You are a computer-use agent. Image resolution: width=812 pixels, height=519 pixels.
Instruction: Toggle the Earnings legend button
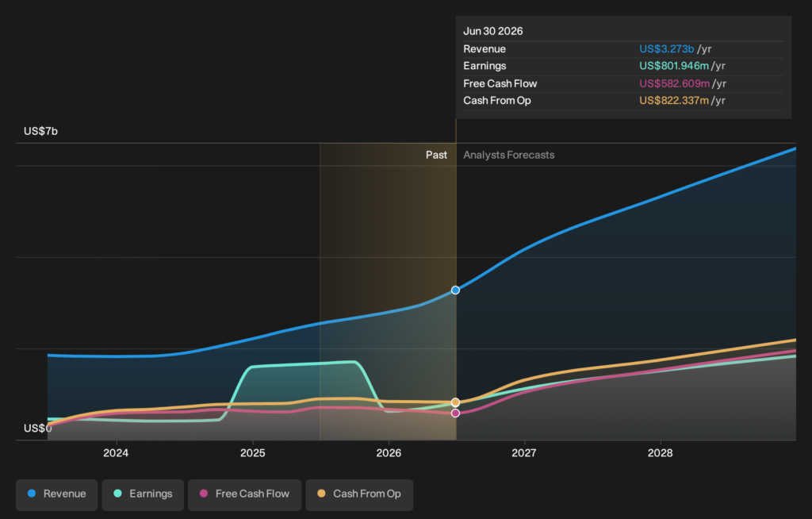coord(143,494)
